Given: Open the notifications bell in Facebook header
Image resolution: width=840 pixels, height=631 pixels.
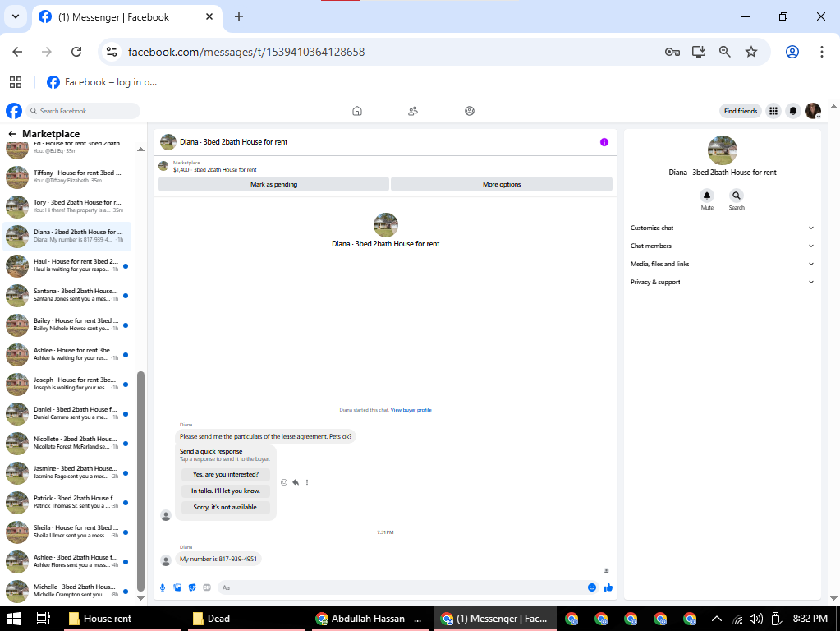Looking at the screenshot, I should pyautogui.click(x=793, y=111).
